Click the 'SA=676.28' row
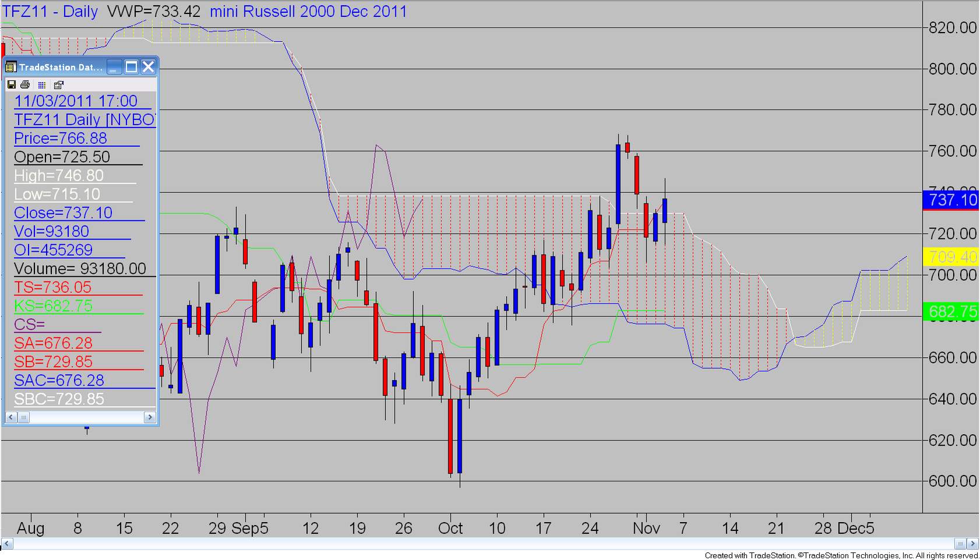 coord(79,343)
